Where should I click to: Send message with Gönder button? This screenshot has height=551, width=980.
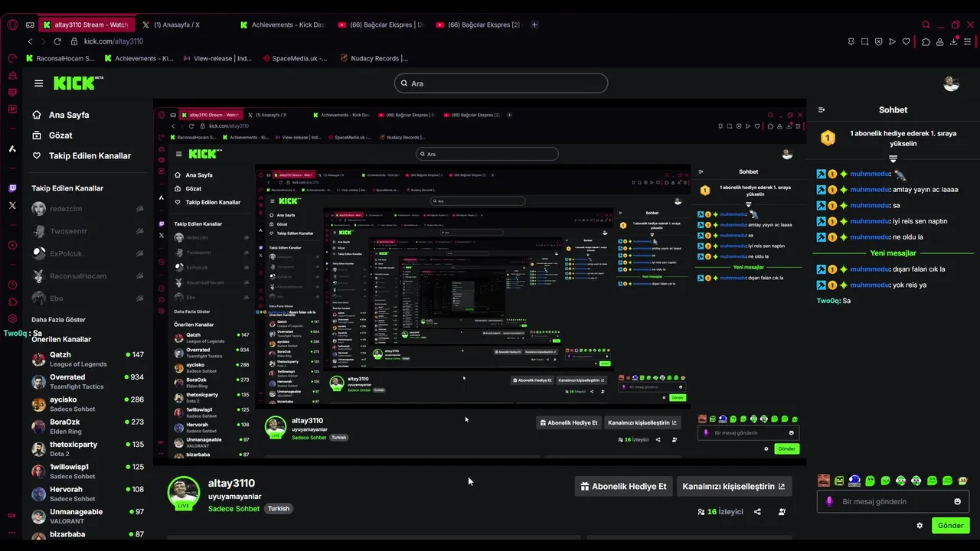click(950, 526)
